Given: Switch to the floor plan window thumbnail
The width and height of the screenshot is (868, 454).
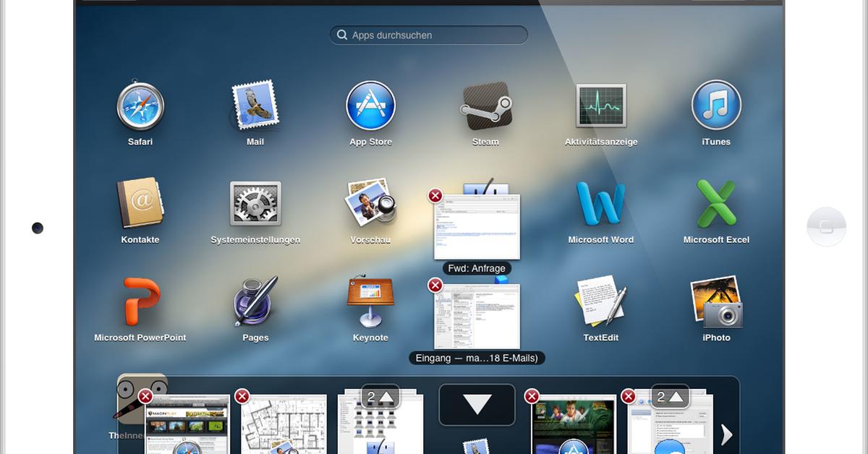Looking at the screenshot, I should coord(284,424).
